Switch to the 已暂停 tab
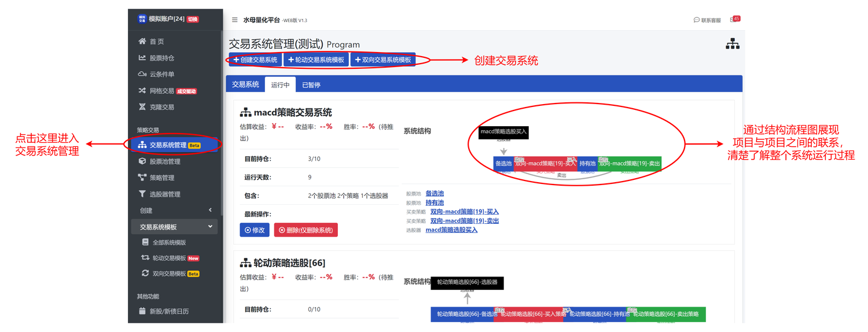The image size is (868, 332). pyautogui.click(x=311, y=84)
